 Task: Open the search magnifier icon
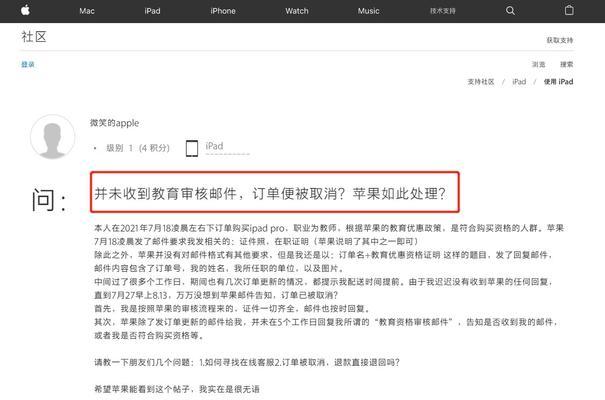[x=510, y=11]
